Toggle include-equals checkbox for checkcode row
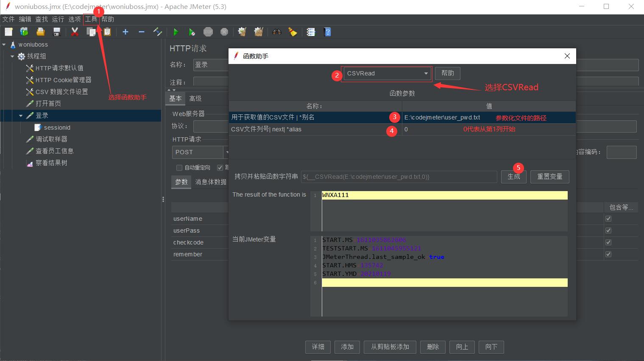The image size is (644, 361). pos(608,242)
